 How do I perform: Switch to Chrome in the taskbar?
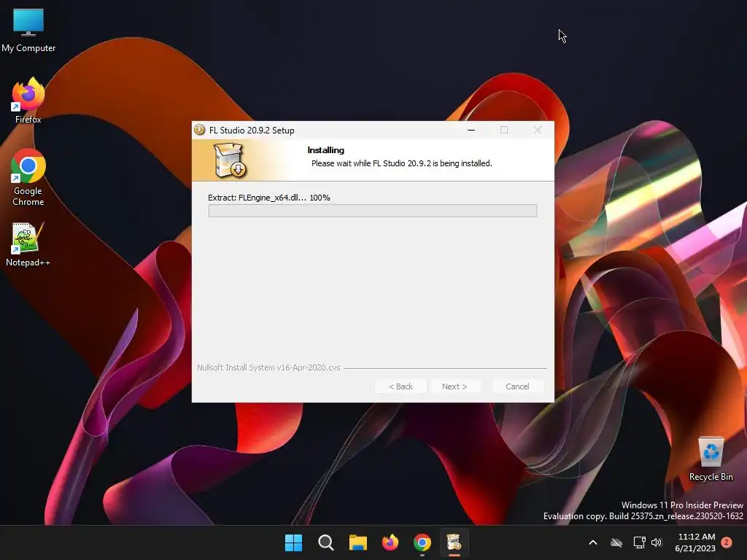click(x=422, y=542)
